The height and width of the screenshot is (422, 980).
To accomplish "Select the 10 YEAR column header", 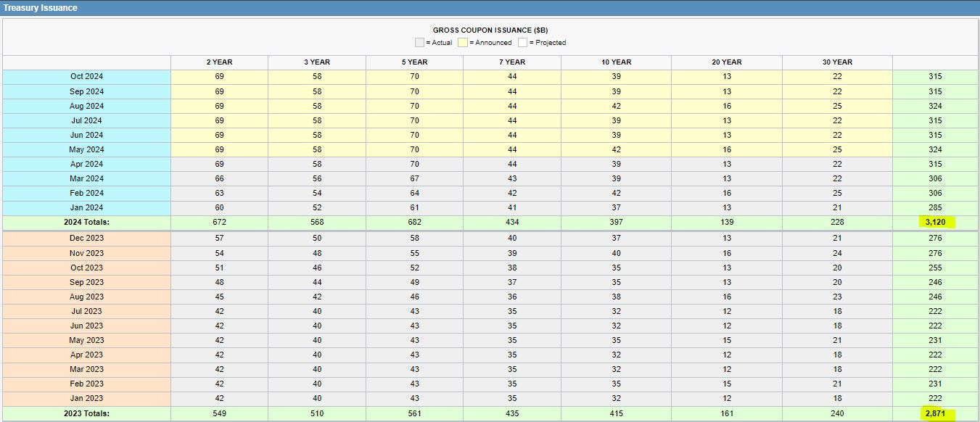I will [x=616, y=62].
